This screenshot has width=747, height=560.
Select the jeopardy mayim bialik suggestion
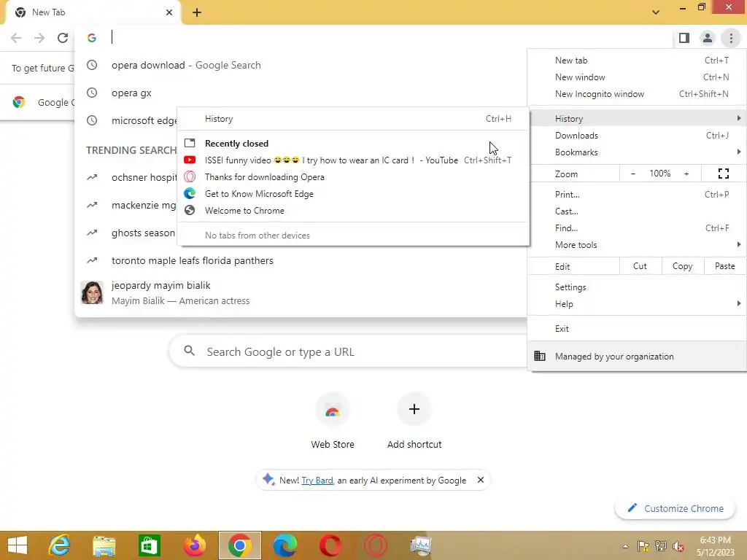click(301, 293)
